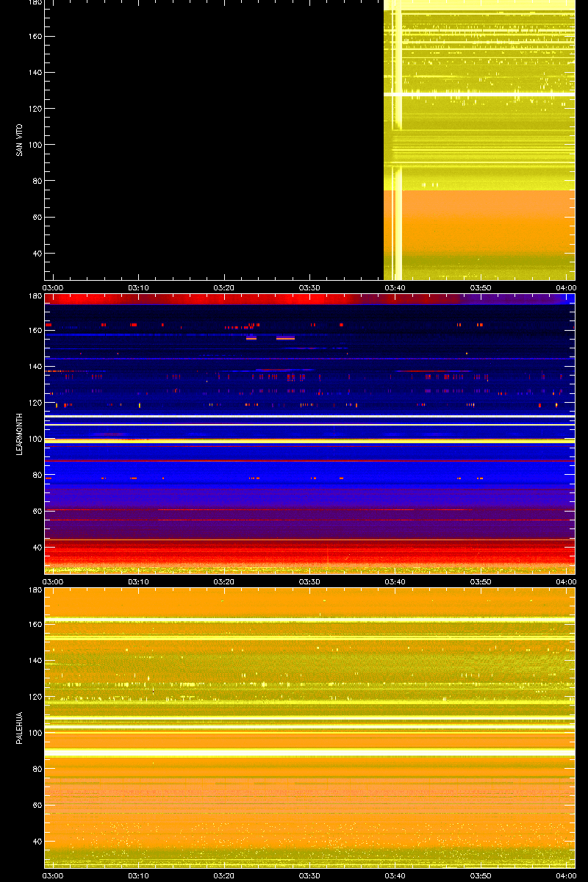The image size is (588, 882).
Task: Select the 80 frequency tick on San Vito plot
Action: pos(37,181)
